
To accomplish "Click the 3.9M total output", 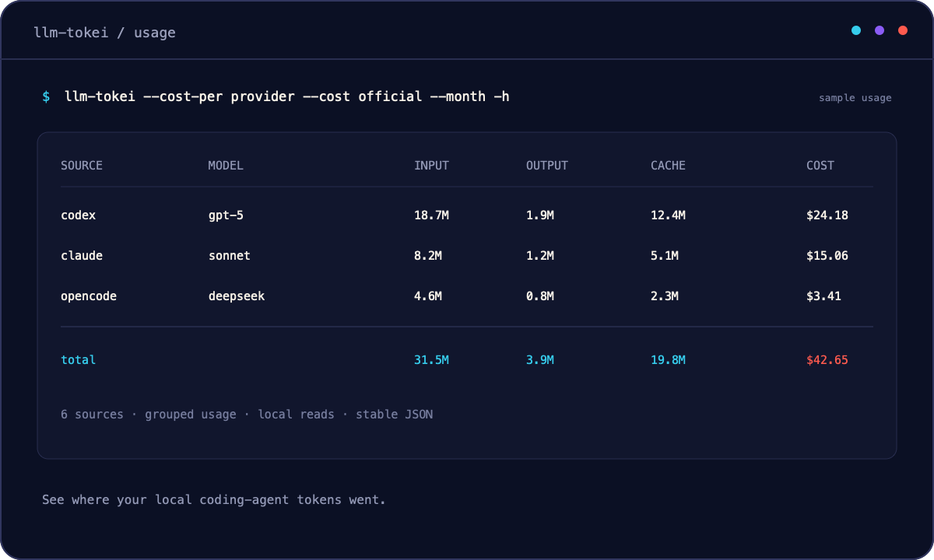I will click(540, 360).
